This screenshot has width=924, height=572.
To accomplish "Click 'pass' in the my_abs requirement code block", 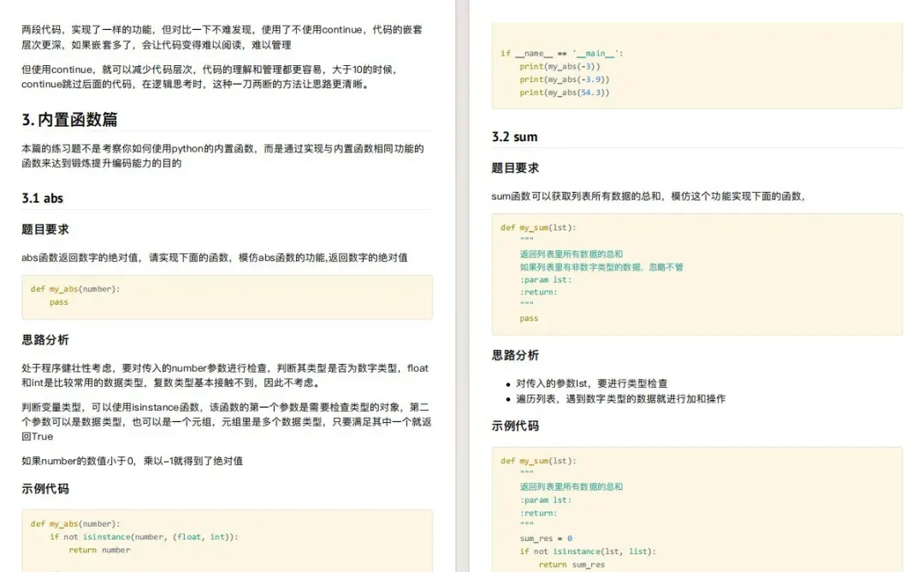I will 59,302.
